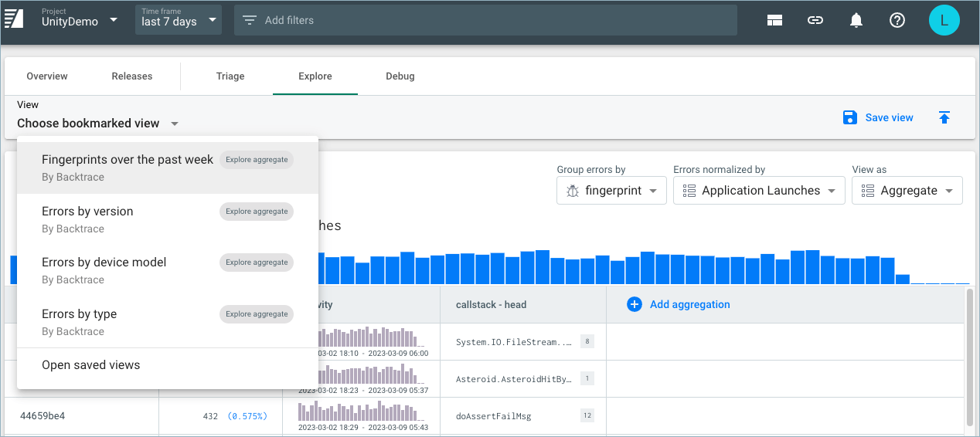980x437 pixels.
Task: Click the copy link icon
Action: (x=815, y=21)
